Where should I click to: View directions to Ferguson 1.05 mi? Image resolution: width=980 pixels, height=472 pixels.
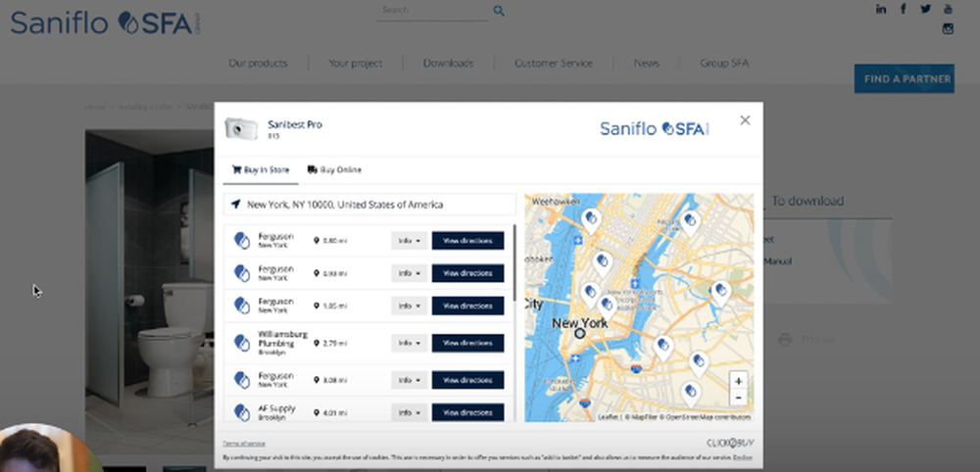467,306
